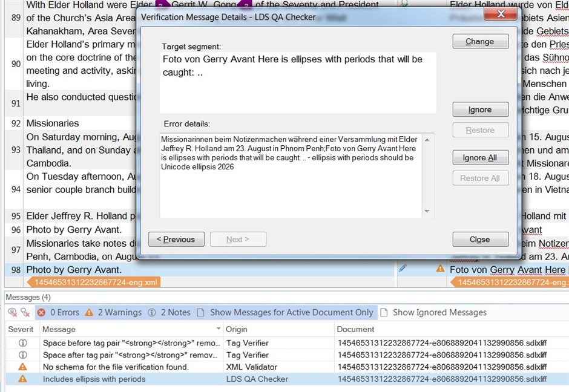Click the pencil status icon on segment 98
The height and width of the screenshot is (392, 569).
click(403, 267)
